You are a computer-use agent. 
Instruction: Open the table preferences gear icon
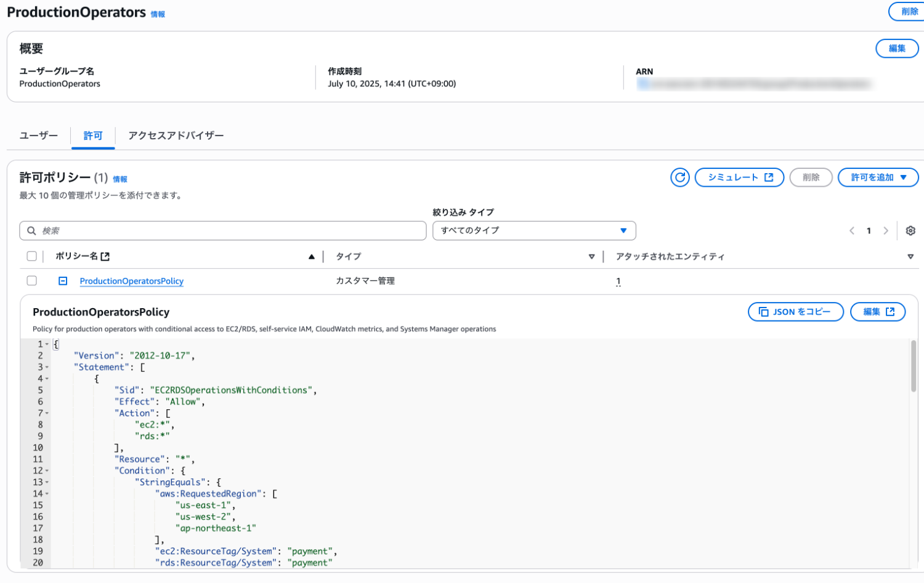click(x=910, y=230)
